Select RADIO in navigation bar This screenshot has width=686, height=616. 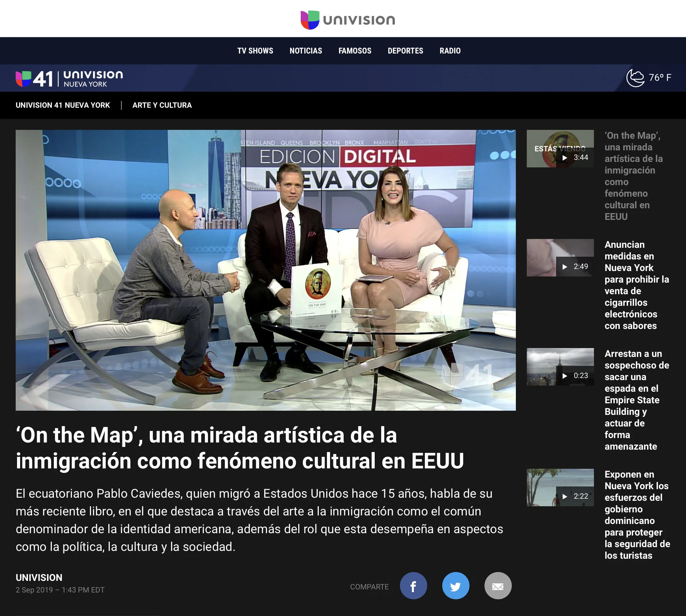pos(450,51)
